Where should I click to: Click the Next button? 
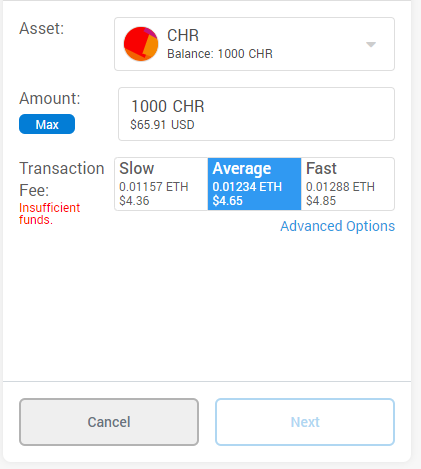click(x=305, y=422)
